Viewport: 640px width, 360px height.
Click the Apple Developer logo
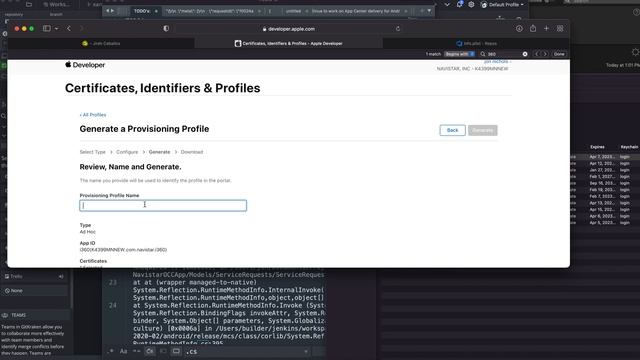[x=85, y=65]
